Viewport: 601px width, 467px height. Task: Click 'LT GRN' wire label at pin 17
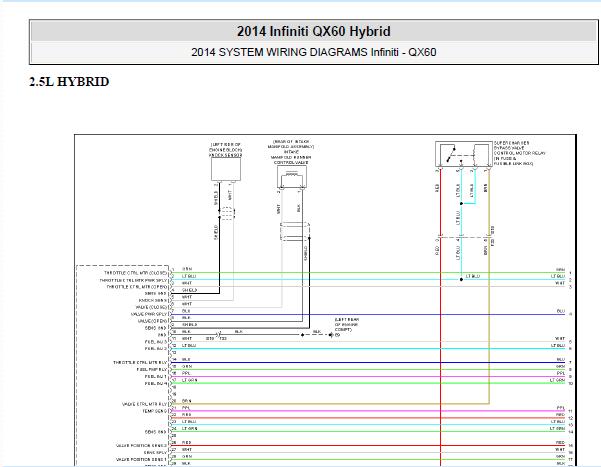point(190,380)
